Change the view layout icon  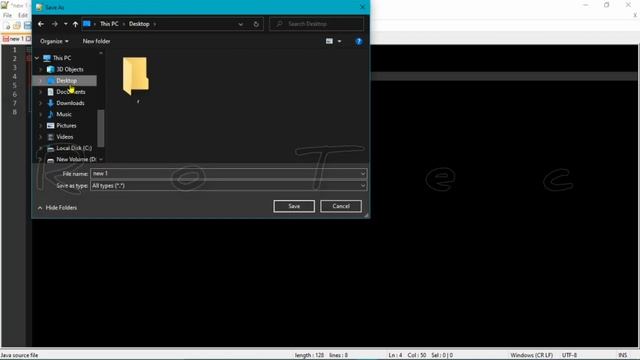click(x=329, y=41)
